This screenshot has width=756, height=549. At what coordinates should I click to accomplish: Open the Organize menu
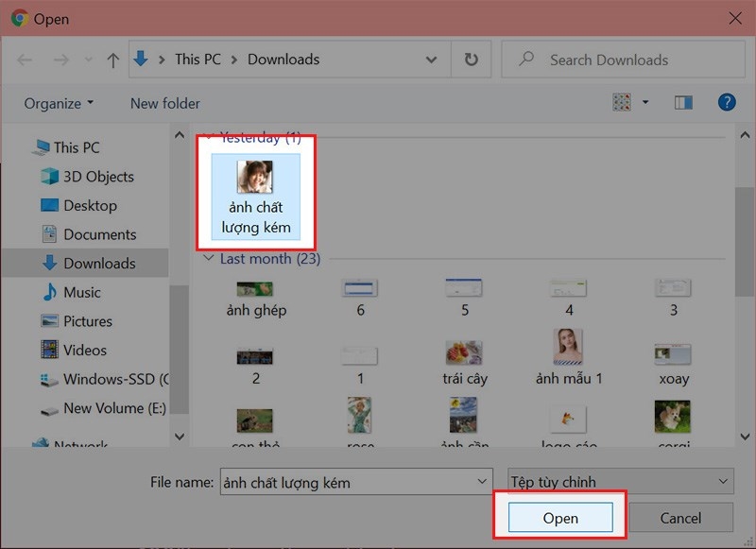pos(59,103)
